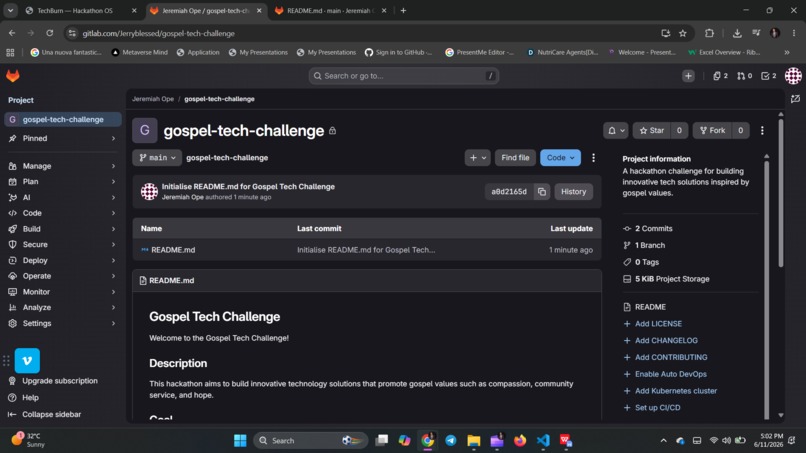Image resolution: width=806 pixels, height=453 pixels.
Task: Open the Monitor sidebar menu
Action: coord(62,292)
